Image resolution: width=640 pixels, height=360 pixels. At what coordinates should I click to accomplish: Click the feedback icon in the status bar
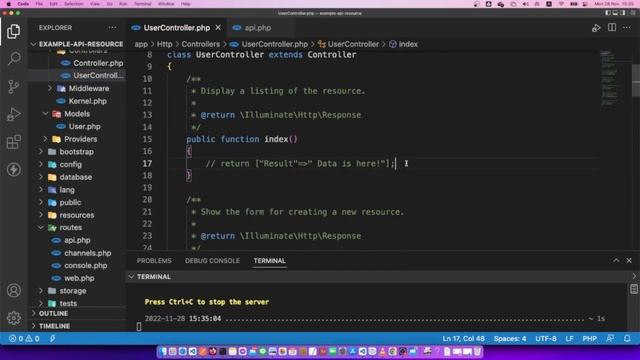click(610, 338)
